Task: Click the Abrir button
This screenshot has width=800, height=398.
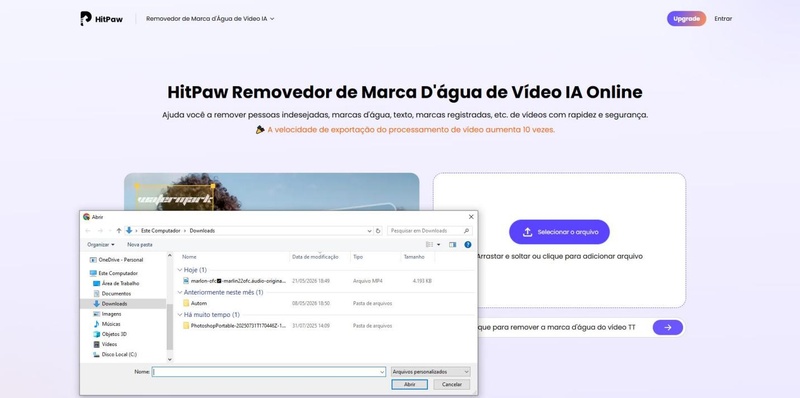Action: click(x=409, y=384)
